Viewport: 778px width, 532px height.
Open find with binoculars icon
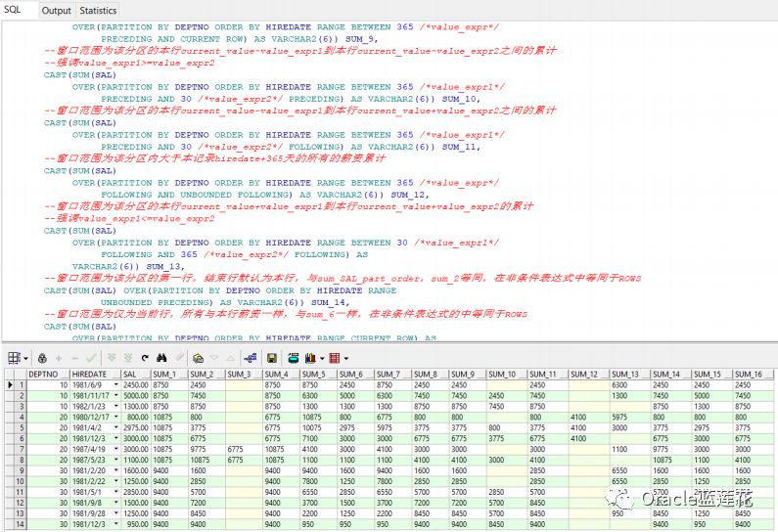point(161,358)
